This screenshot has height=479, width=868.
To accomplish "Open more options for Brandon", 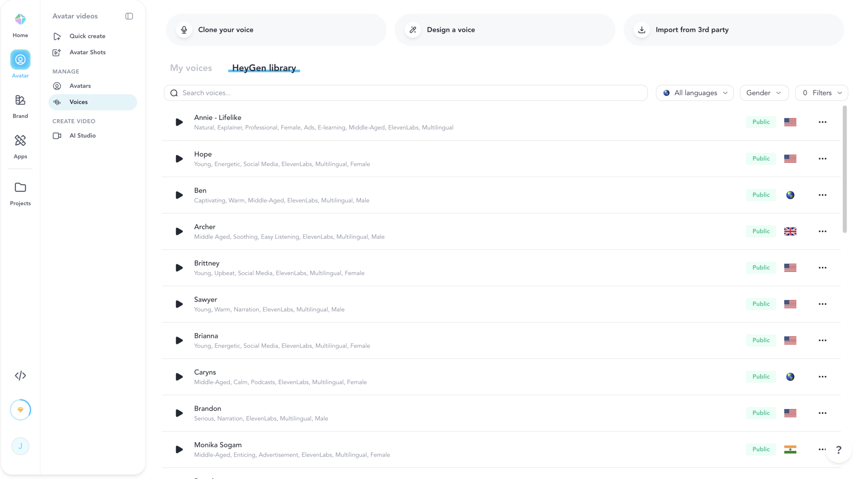I will (822, 413).
